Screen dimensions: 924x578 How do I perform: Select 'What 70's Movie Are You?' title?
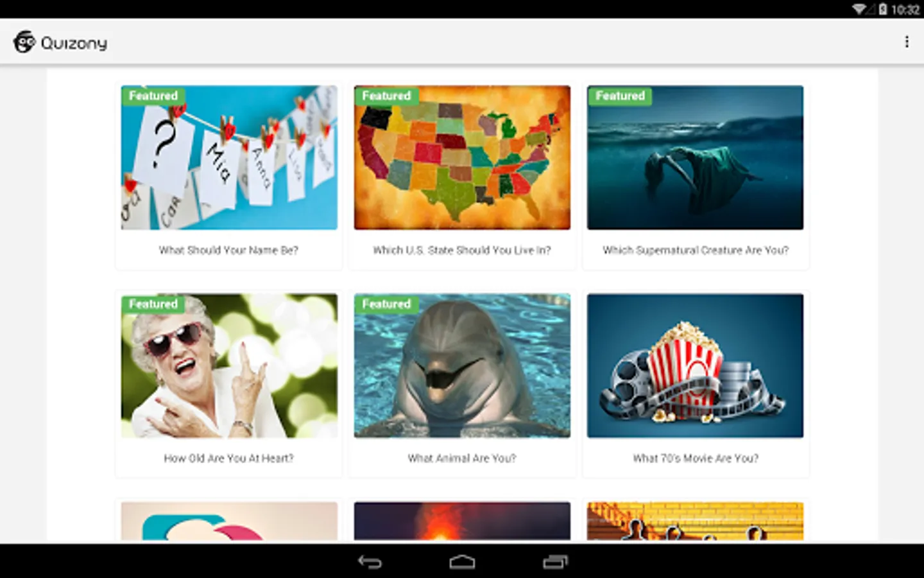point(695,458)
